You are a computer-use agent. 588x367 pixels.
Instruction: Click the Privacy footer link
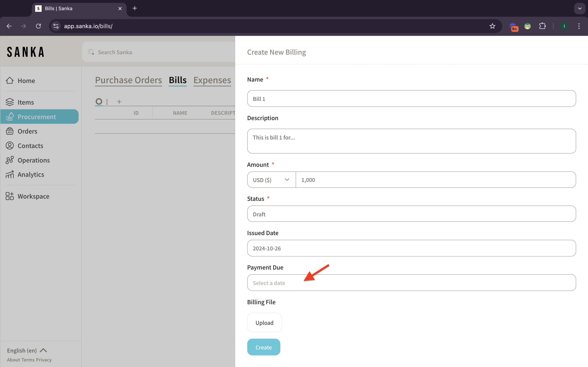44,360
